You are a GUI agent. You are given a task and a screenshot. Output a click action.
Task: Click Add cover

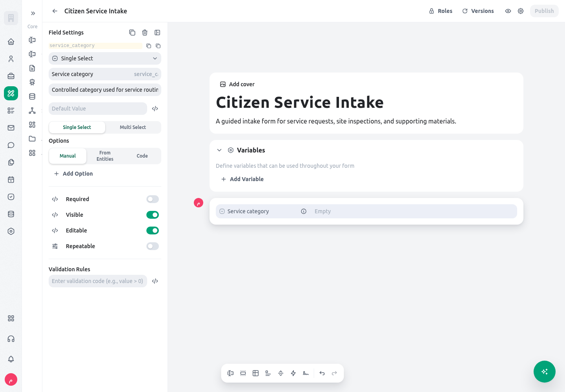[x=237, y=84]
